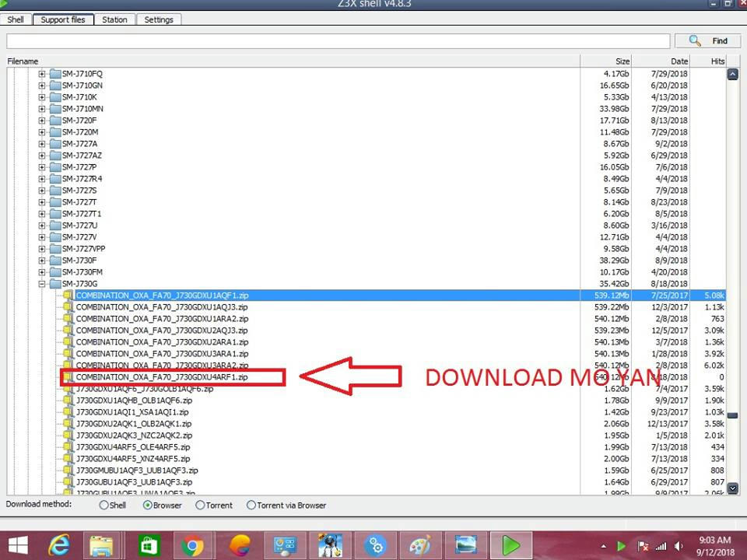Expand the SM-J727P folder node
The height and width of the screenshot is (560, 747).
pyautogui.click(x=42, y=167)
